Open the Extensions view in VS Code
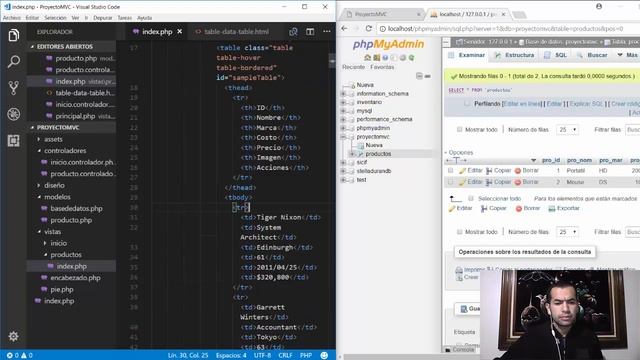Screen dimensions: 640x360 (13, 141)
